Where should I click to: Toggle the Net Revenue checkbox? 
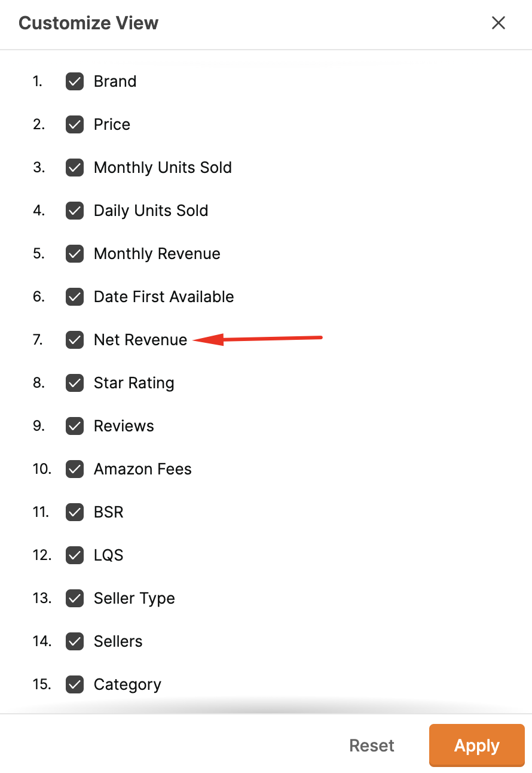click(x=75, y=340)
